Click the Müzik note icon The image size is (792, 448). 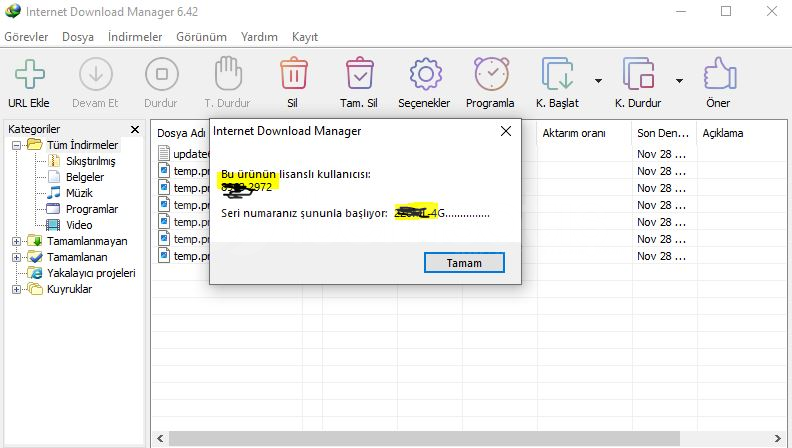pyautogui.click(x=54, y=193)
